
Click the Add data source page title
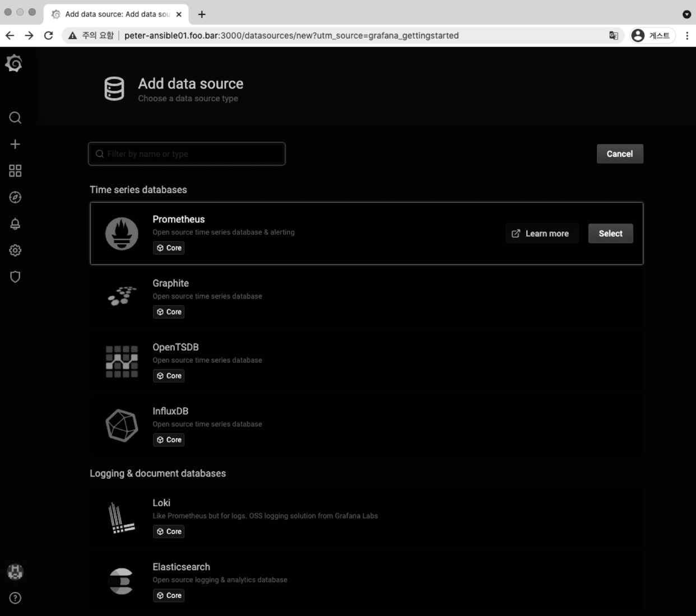191,83
